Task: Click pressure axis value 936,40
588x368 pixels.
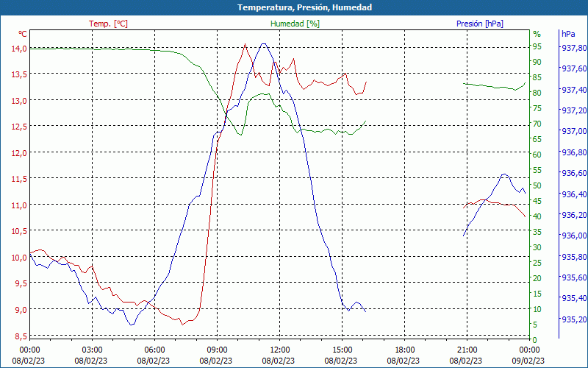Action: click(573, 194)
